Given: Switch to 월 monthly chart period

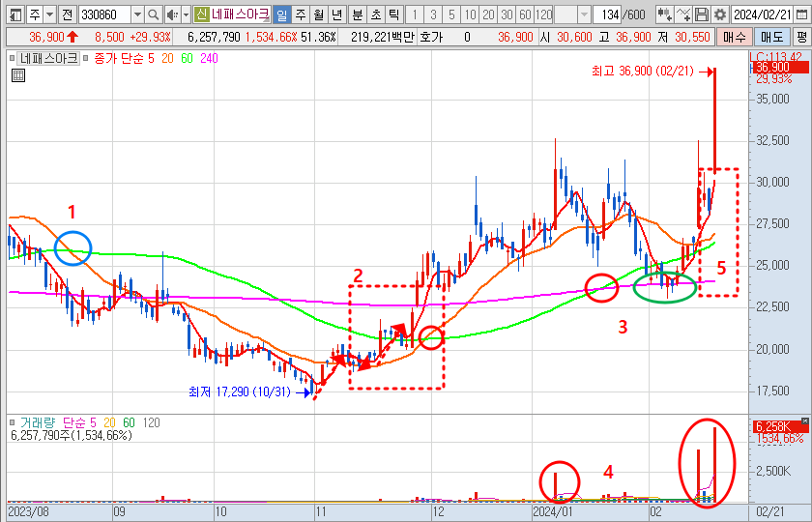Looking at the screenshot, I should click(x=319, y=14).
